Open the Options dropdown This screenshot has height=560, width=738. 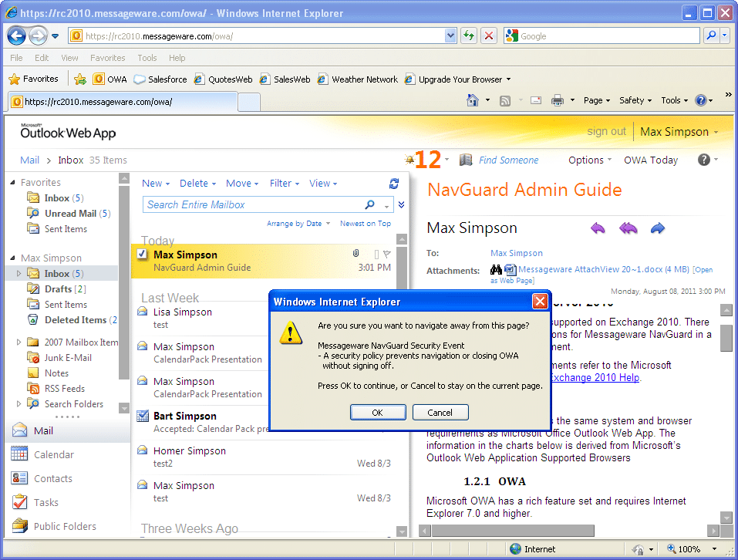click(x=590, y=160)
